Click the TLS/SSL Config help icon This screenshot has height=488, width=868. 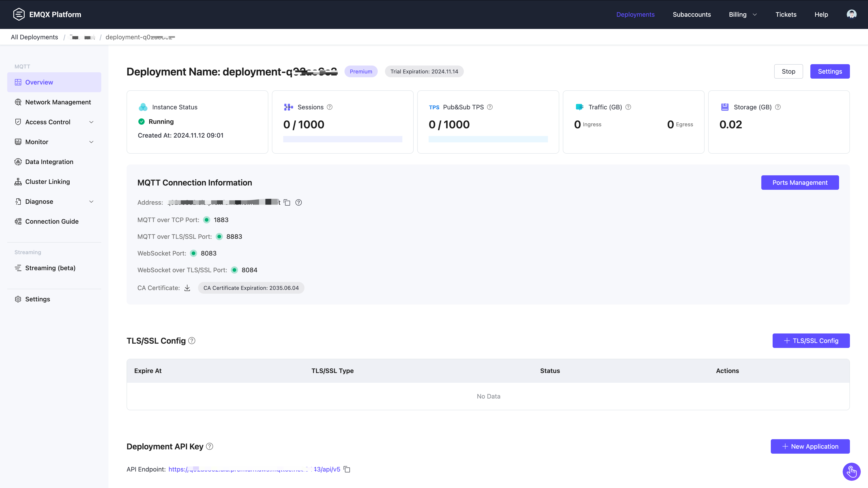[x=192, y=340]
